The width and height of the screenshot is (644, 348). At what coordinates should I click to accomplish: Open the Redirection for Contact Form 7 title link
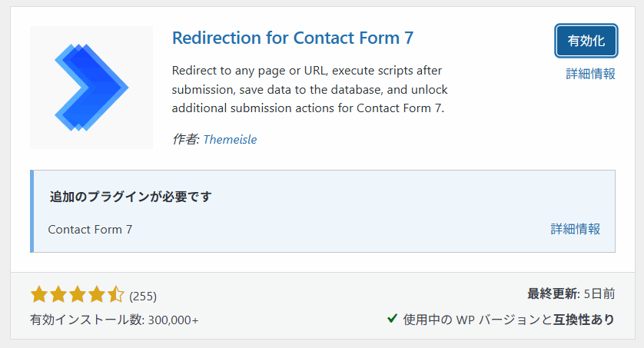tap(293, 38)
